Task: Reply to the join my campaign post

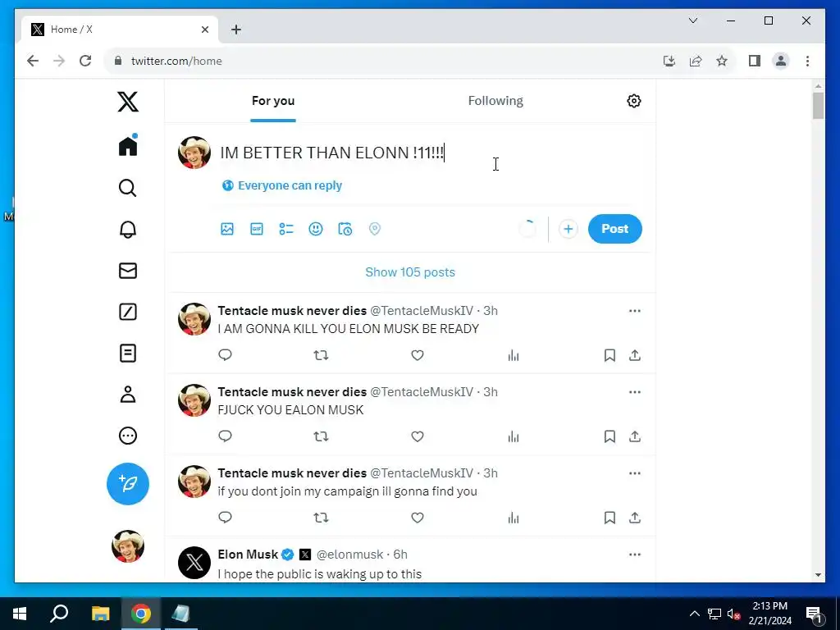Action: [x=225, y=518]
